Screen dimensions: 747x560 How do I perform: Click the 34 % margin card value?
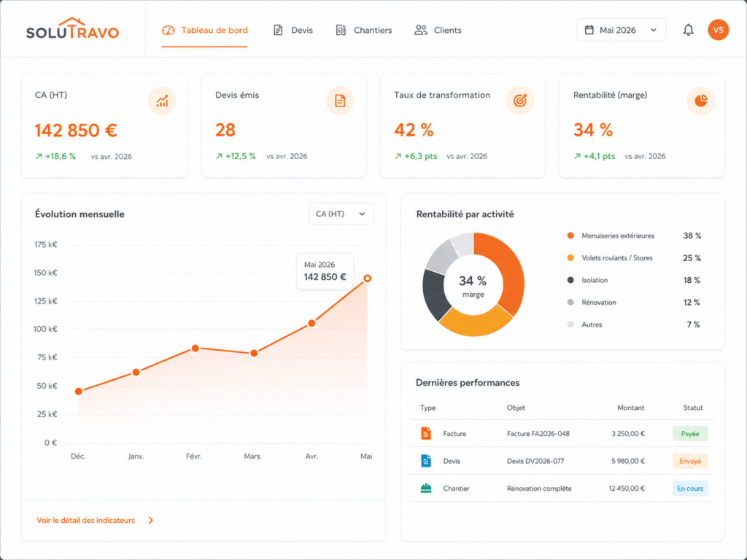click(593, 130)
